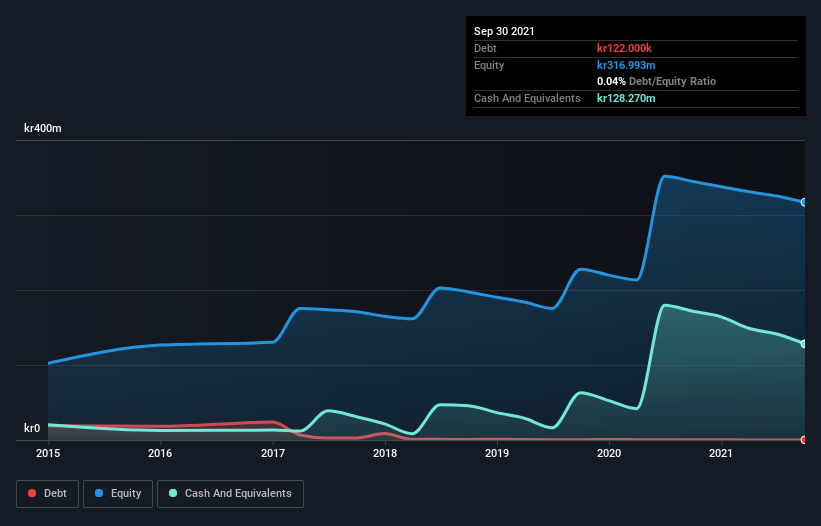Select the Cash endpoint marker on chart
This screenshot has height=526, width=821.
804,344
